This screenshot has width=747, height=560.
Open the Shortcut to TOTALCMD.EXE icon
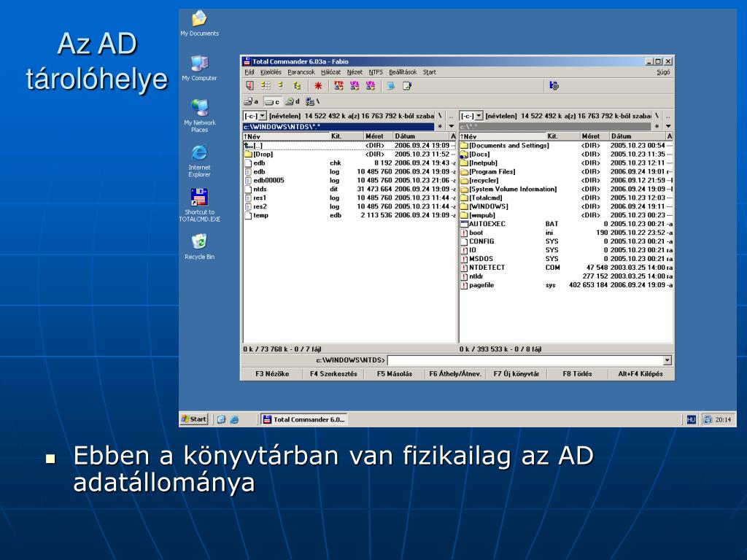[x=199, y=205]
